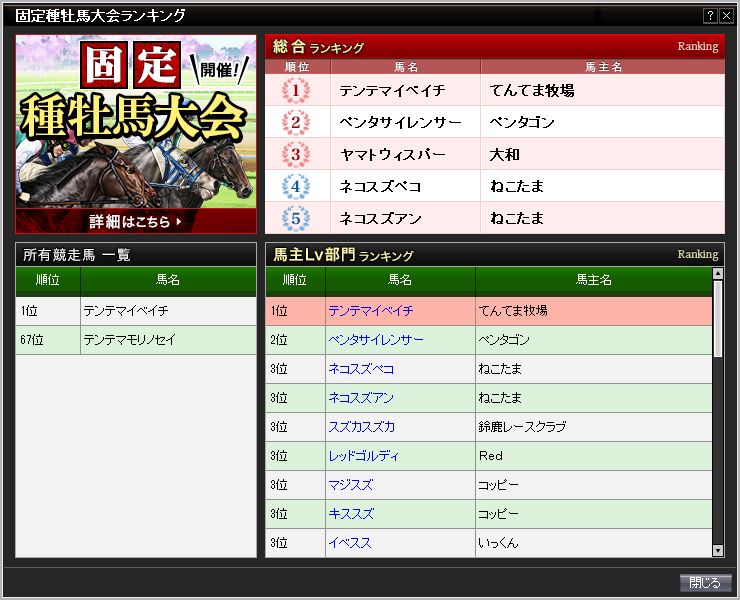Open the マジスズ horse link
Viewport: 740px width, 600px height.
(x=351, y=485)
